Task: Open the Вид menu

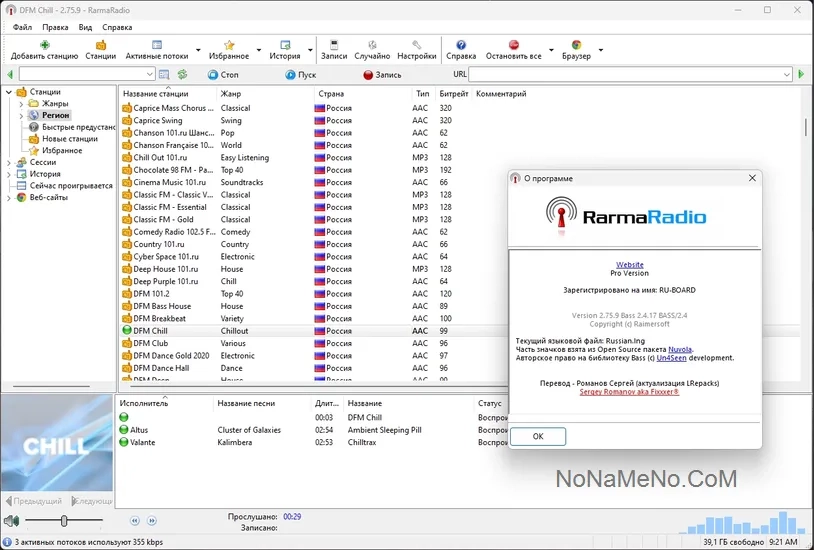Action: click(85, 27)
